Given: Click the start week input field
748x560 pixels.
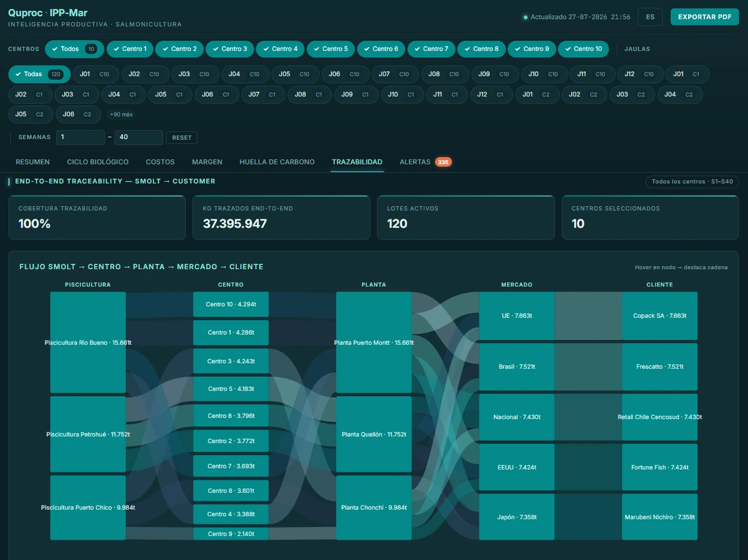Looking at the screenshot, I should pyautogui.click(x=80, y=137).
